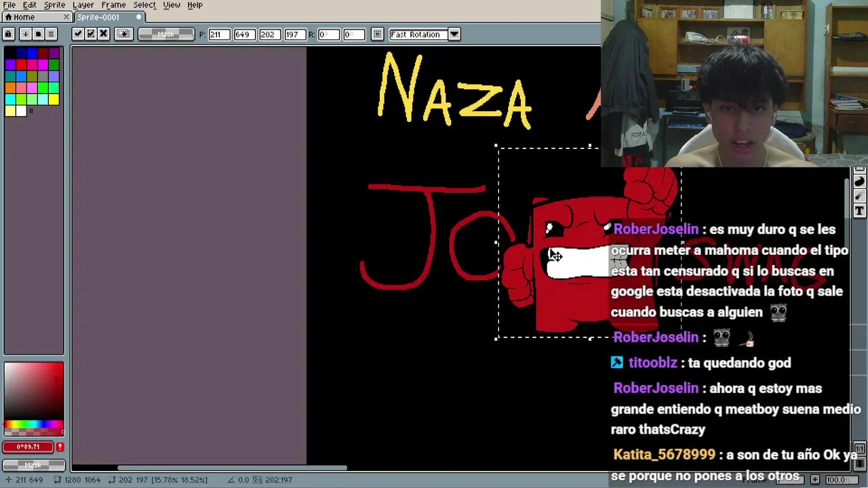Open the View menu
Image resolution: width=868 pixels, height=488 pixels.
coord(172,5)
